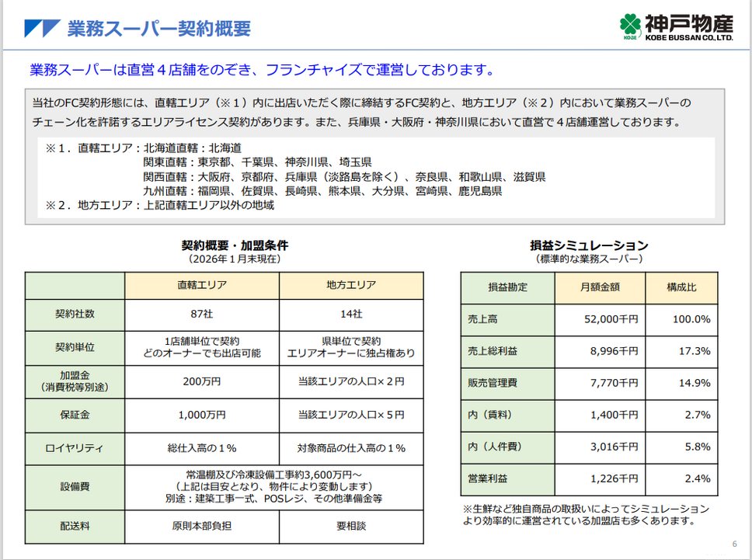Click the 87社 table cell
This screenshot has height=560, width=752.
coord(202,314)
